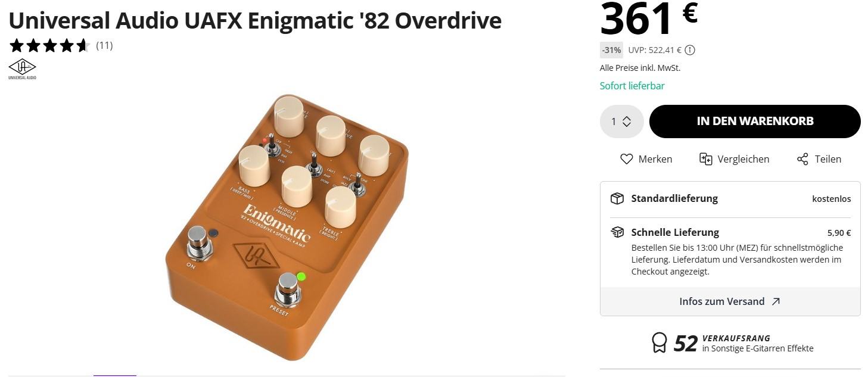Click the Sonstige E-Gitarren Effekte category text

[x=758, y=348]
